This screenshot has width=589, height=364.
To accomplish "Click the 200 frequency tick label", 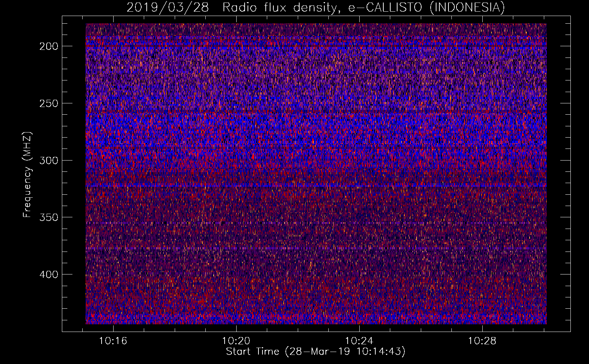I will pyautogui.click(x=49, y=46).
